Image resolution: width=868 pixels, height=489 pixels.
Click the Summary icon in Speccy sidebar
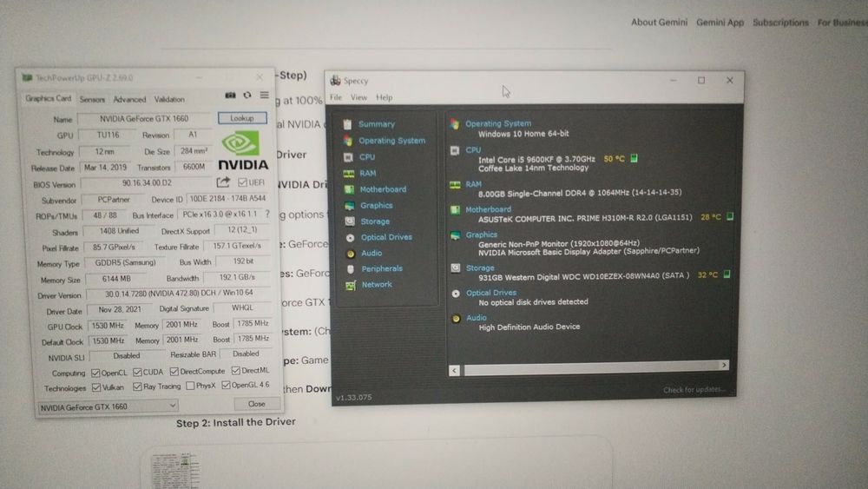(x=347, y=124)
